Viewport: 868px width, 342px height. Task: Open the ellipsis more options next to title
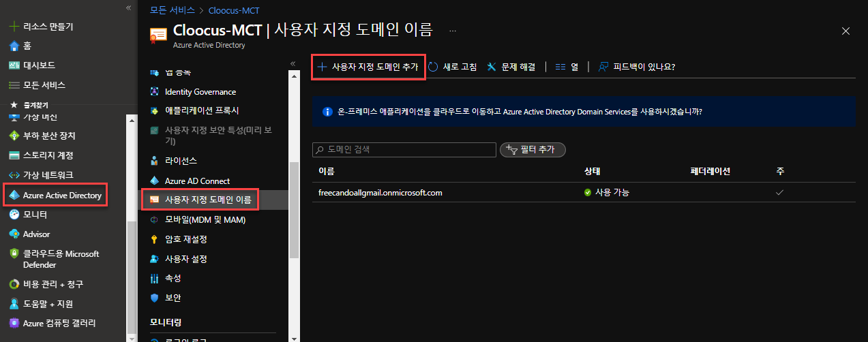(x=452, y=31)
